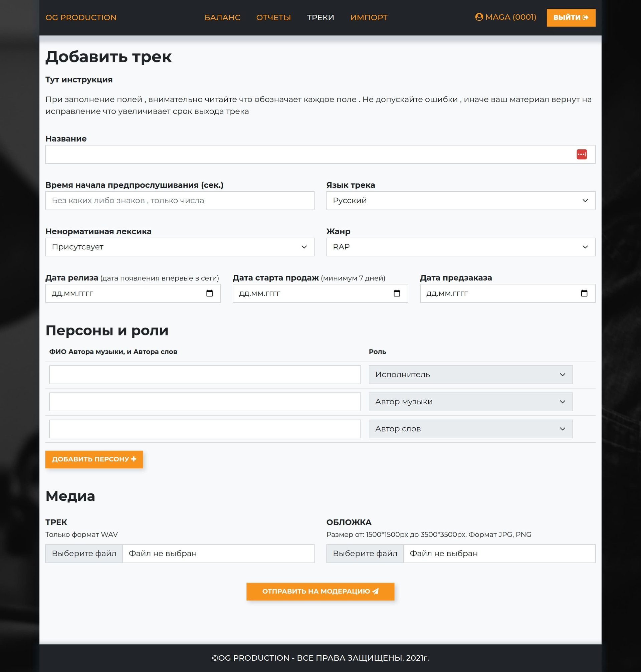The width and height of the screenshot is (641, 672).
Task: Focus the name field for Автор слов row
Action: coord(205,429)
